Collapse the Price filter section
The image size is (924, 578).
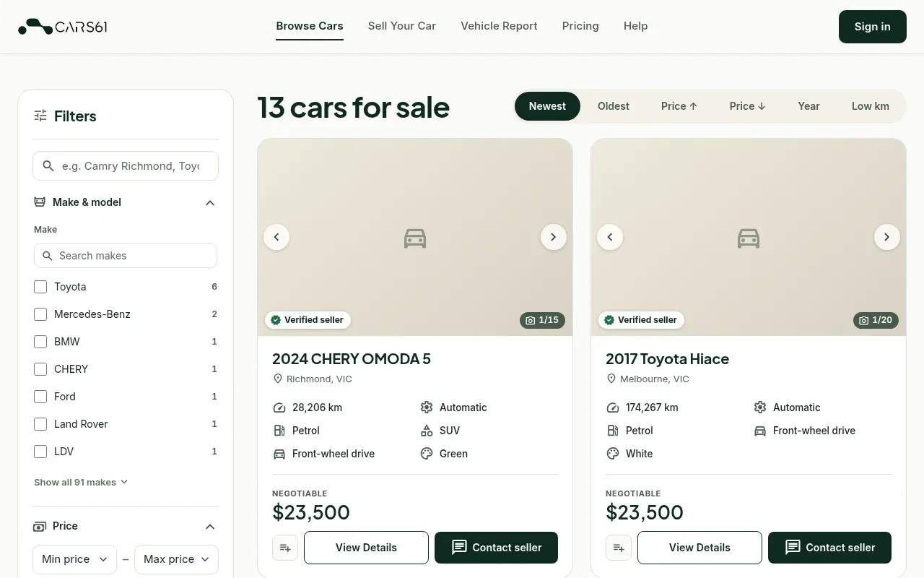tap(210, 526)
